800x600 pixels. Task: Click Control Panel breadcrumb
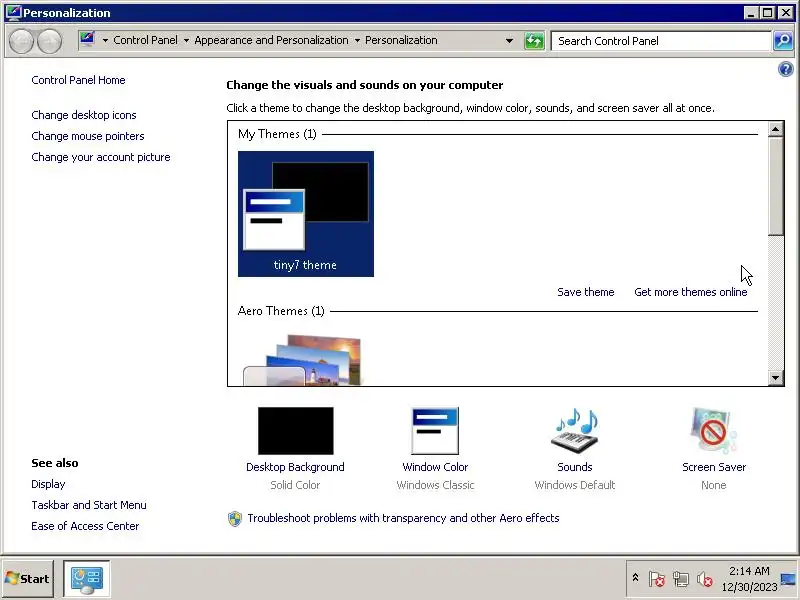click(x=145, y=40)
